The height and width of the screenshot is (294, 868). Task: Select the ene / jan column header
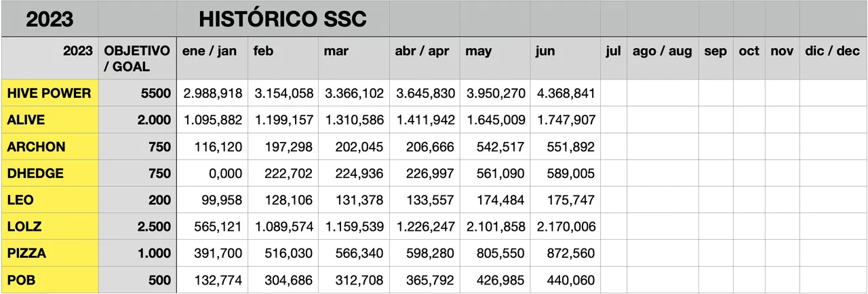point(211,52)
